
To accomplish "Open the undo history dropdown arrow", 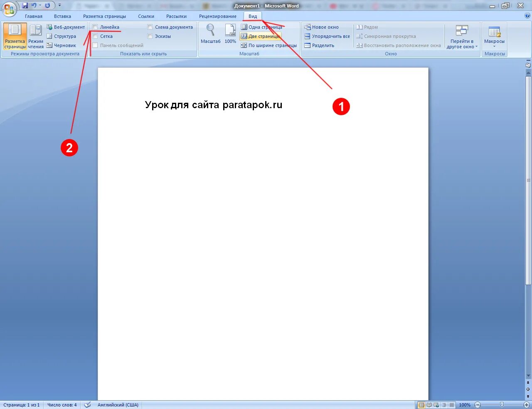I will pos(40,5).
